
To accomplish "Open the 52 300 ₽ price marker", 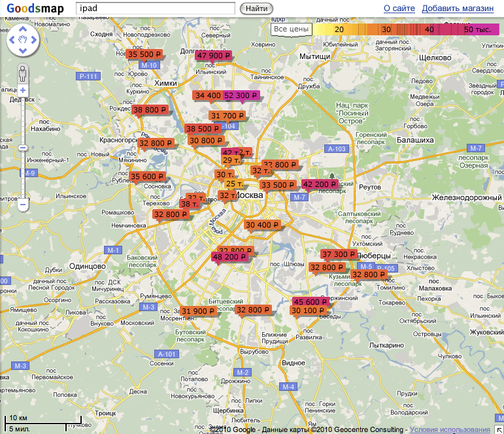I will [242, 95].
